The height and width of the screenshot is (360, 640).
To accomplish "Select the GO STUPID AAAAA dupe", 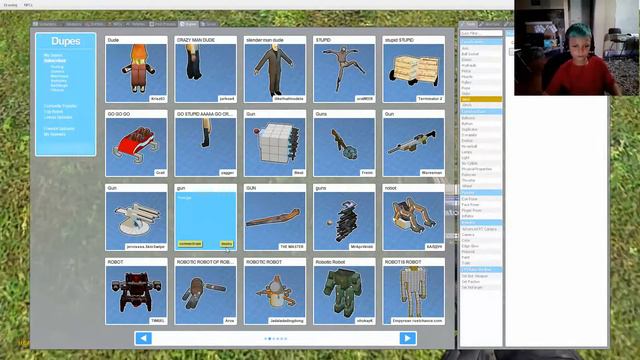I will coord(205,143).
